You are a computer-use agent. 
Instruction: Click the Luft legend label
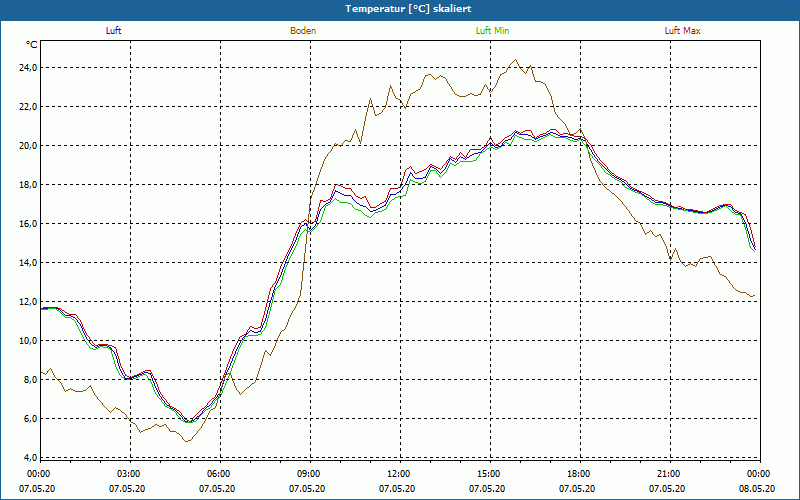(x=113, y=31)
